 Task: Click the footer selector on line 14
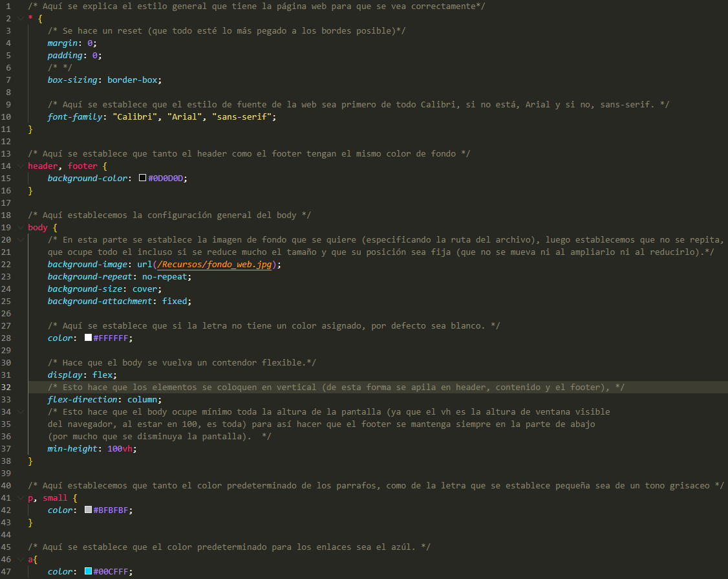tap(82, 166)
